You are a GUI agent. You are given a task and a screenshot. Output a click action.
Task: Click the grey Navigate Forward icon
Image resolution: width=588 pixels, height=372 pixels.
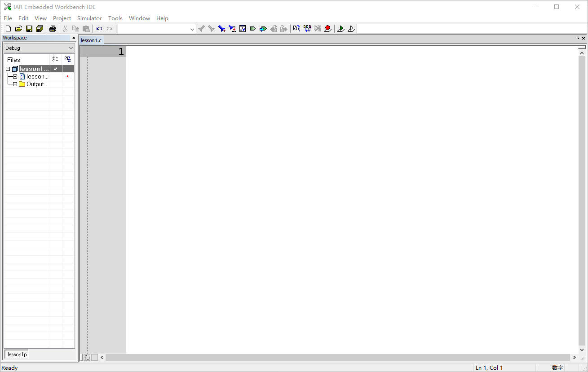point(284,29)
